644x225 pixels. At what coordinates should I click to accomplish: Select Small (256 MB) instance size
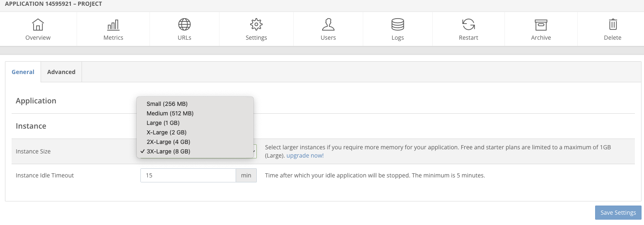point(167,104)
